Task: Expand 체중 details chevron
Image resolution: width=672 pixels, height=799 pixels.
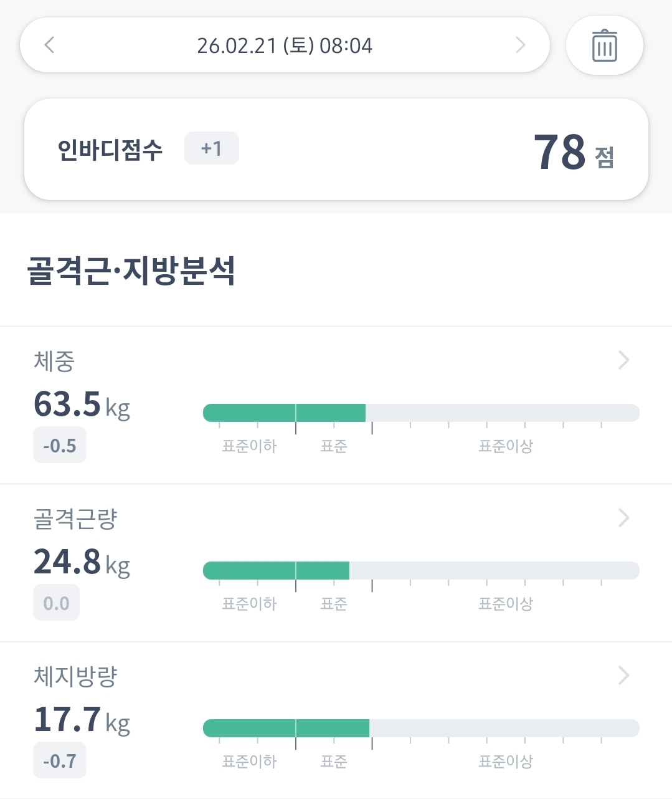Action: pos(623,360)
